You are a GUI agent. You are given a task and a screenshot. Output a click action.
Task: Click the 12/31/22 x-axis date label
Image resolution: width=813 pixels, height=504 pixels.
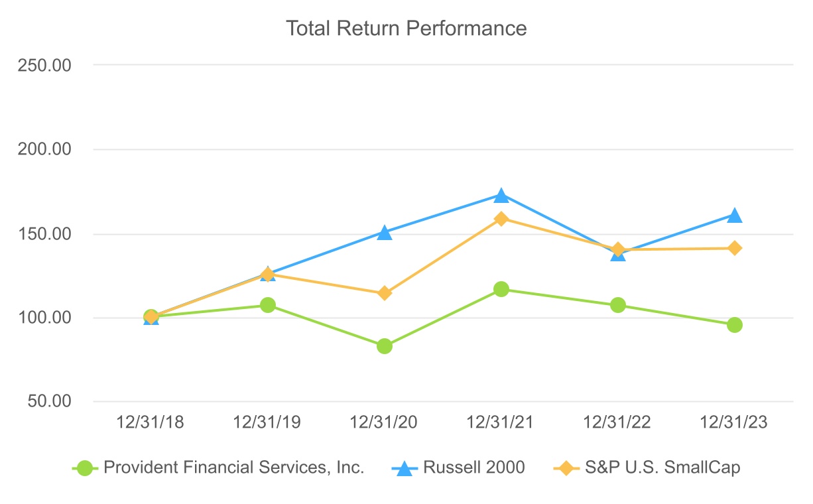(618, 423)
